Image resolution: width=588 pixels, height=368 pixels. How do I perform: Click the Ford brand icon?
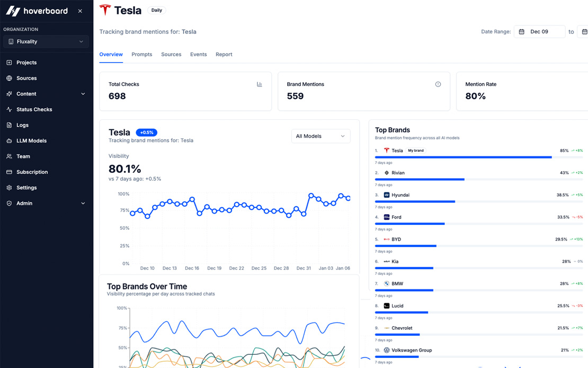click(387, 217)
